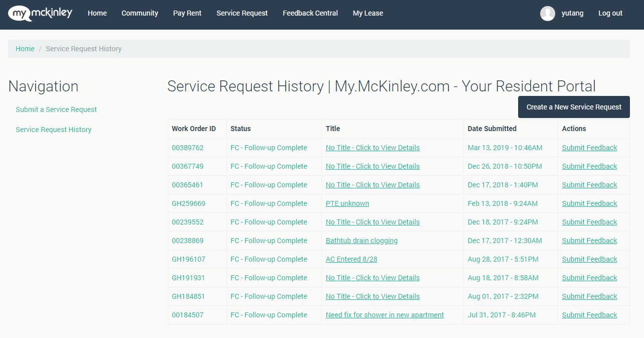This screenshot has width=644, height=338.
Task: Click date Dec 26, 2018 - 10:50PM
Action: pos(505,166)
